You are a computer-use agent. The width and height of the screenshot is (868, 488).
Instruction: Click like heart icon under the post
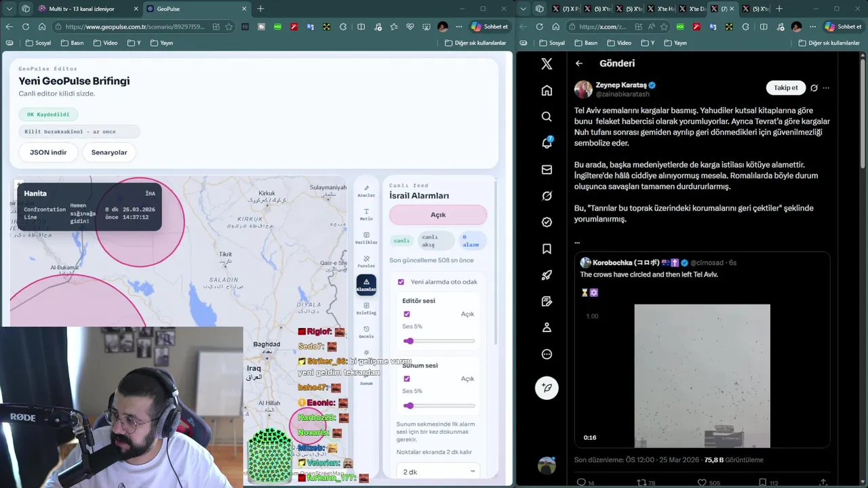(x=701, y=483)
